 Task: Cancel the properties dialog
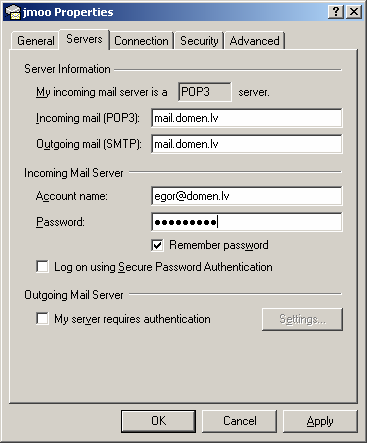pos(240,421)
